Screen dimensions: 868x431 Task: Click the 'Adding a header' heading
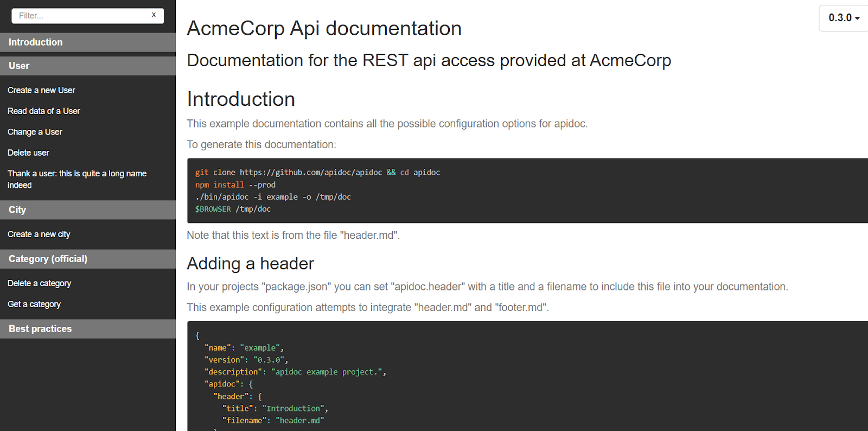[x=251, y=264]
